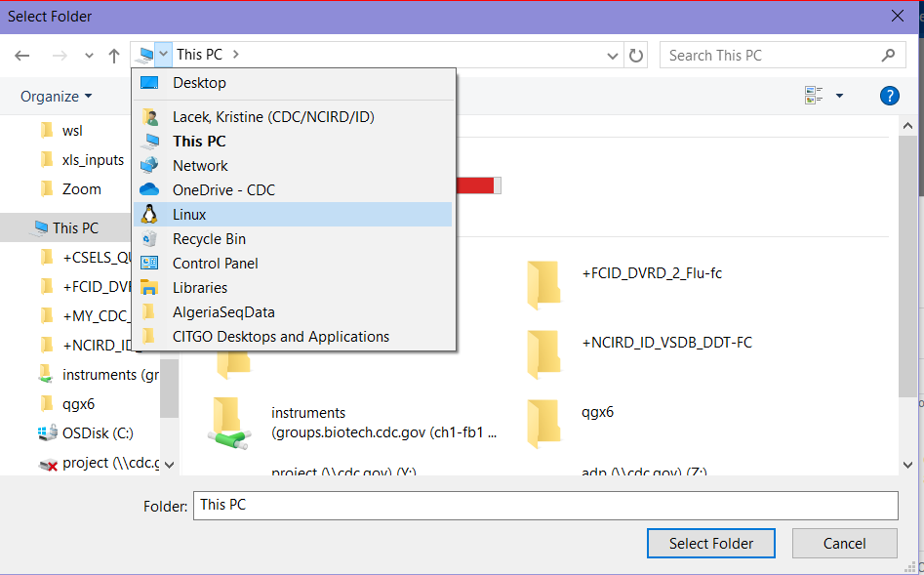Screen dimensions: 924x575
Task: Expand the view options arrow
Action: coord(839,96)
